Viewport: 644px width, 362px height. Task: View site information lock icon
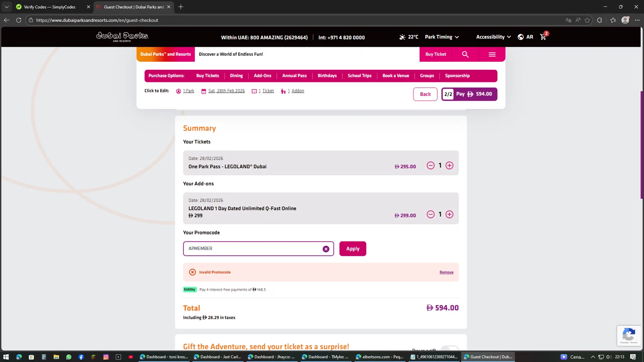pos(31,20)
